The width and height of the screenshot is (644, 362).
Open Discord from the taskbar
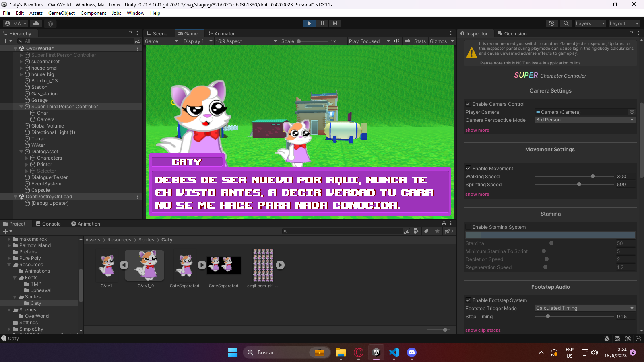point(411,352)
